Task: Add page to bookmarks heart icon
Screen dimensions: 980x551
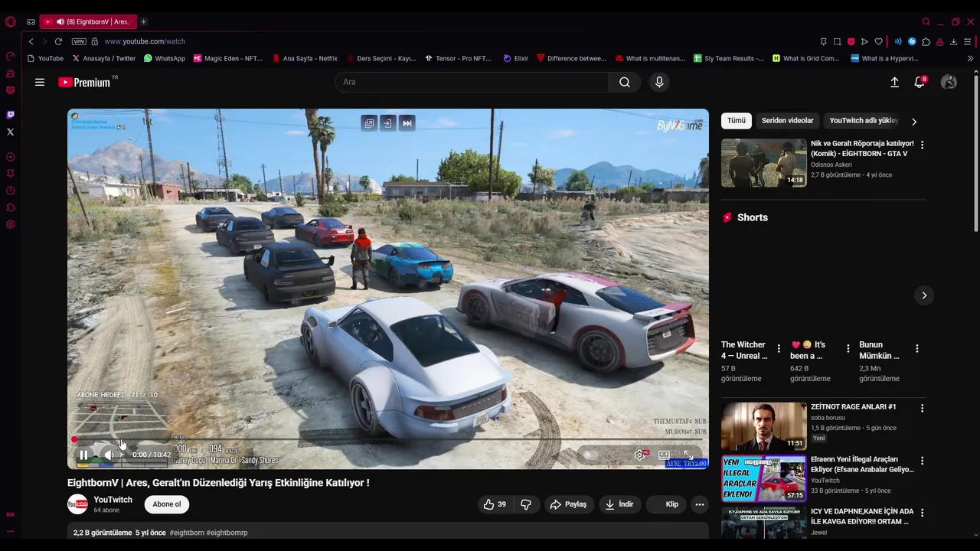Action: [878, 41]
